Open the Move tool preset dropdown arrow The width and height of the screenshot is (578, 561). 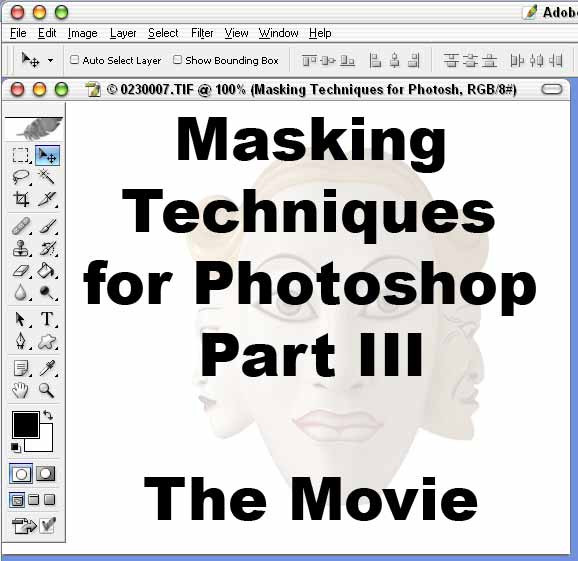point(51,60)
